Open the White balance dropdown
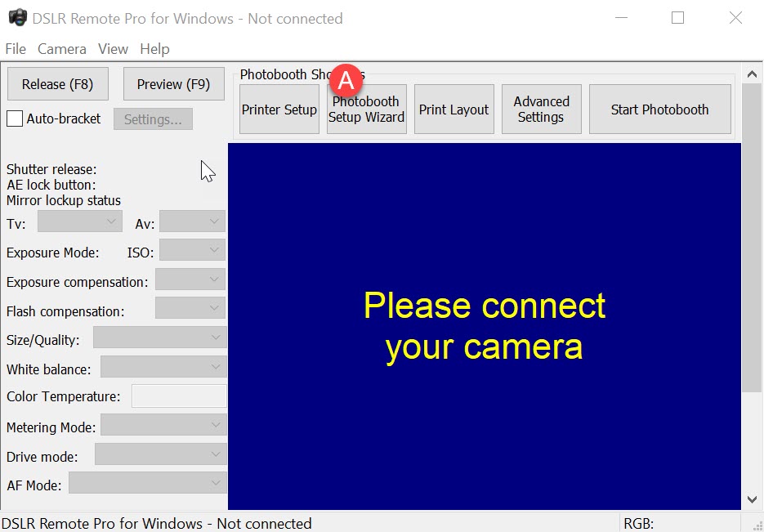 pos(163,367)
